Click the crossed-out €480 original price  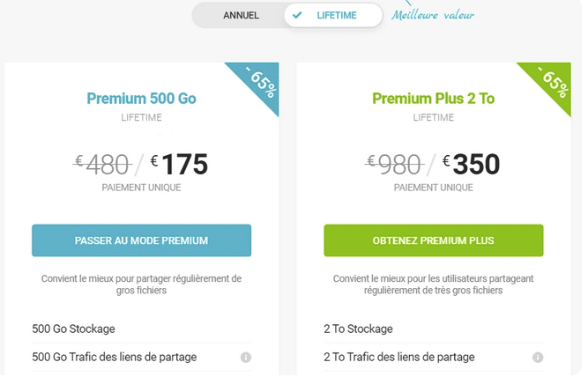click(x=102, y=165)
